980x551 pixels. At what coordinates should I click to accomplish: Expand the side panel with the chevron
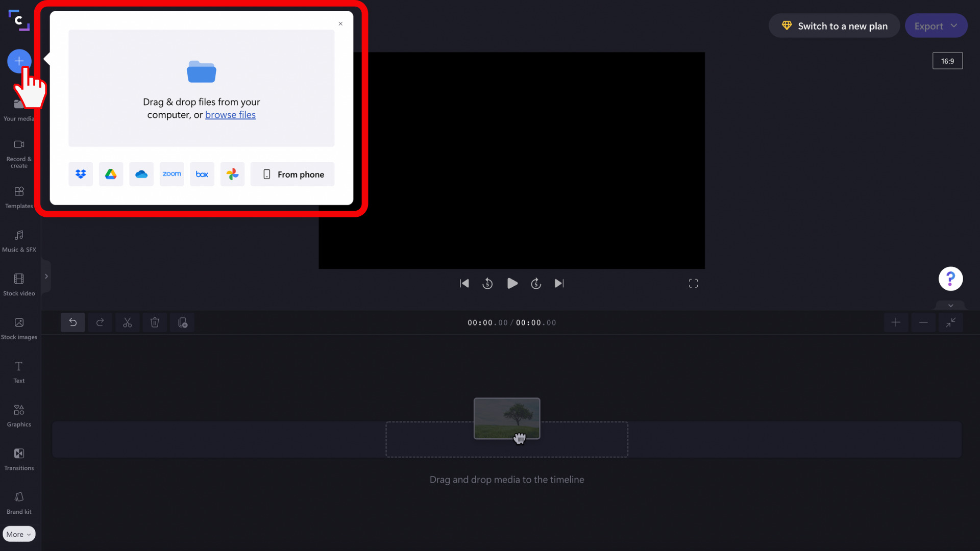(46, 276)
